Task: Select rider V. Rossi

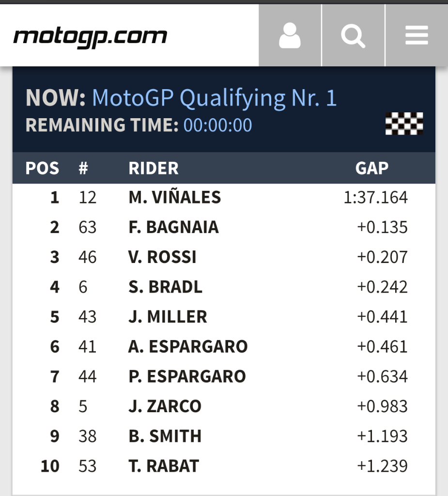Action: (162, 257)
